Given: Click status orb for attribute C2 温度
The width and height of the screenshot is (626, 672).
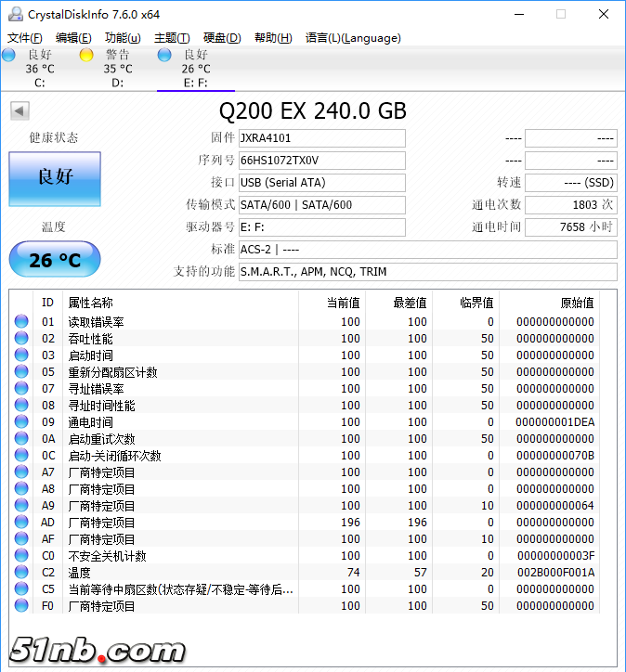Looking at the screenshot, I should click(21, 573).
